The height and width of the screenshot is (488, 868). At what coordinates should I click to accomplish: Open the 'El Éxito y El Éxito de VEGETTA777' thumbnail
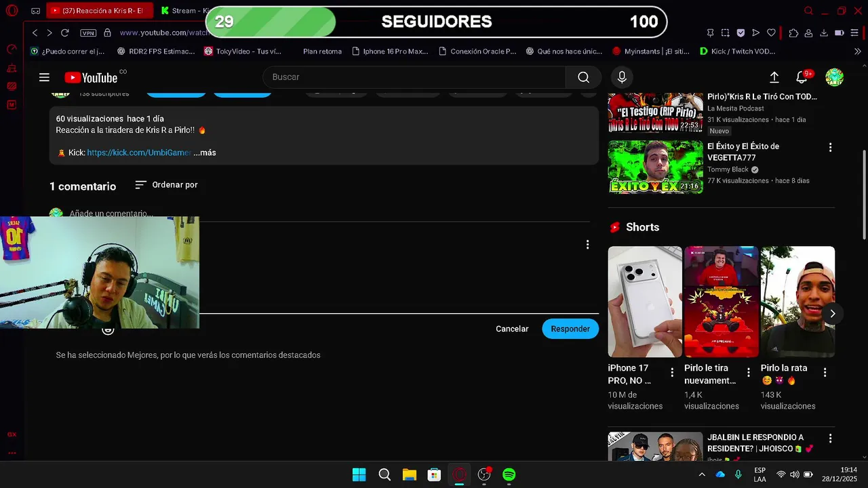[x=655, y=167]
